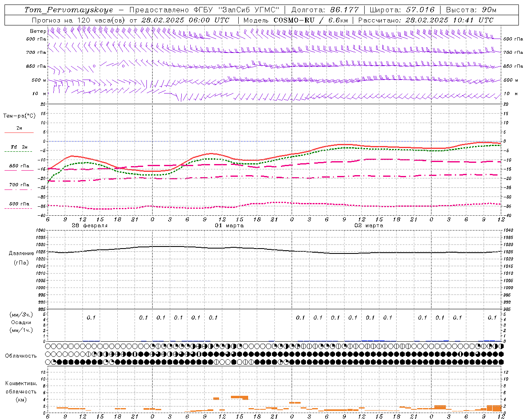Click the Рассчитано: 28.02.2025 10:41 UTC timestamp
The height and width of the screenshot is (420, 525).
(426, 20)
